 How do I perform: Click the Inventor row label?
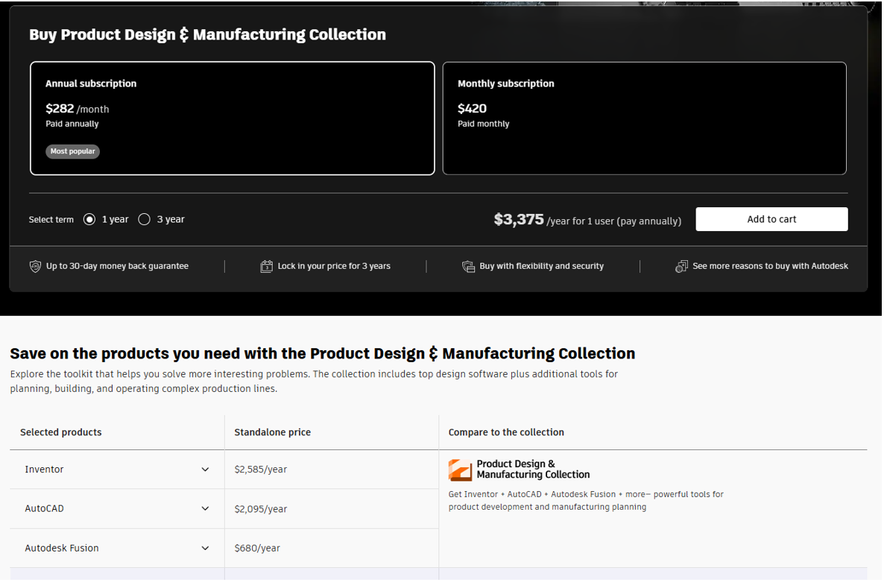click(x=44, y=470)
